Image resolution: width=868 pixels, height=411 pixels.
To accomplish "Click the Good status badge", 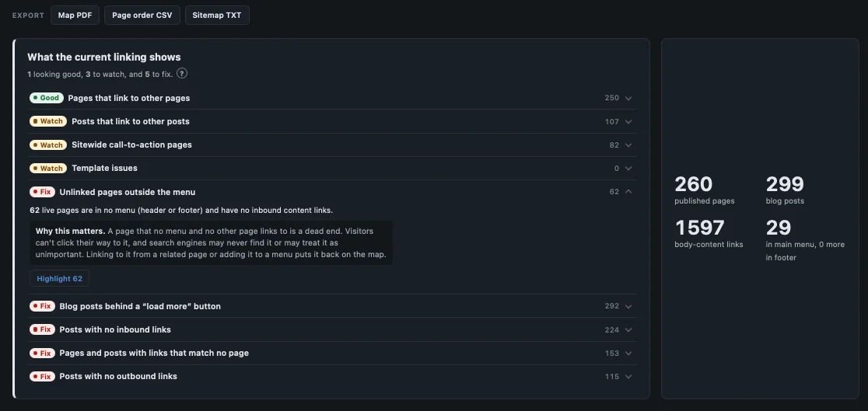I will click(47, 98).
